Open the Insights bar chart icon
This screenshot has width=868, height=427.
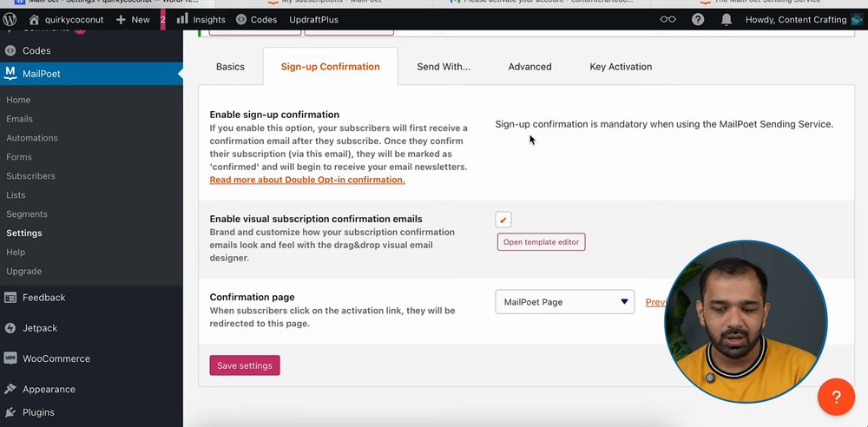pyautogui.click(x=182, y=19)
